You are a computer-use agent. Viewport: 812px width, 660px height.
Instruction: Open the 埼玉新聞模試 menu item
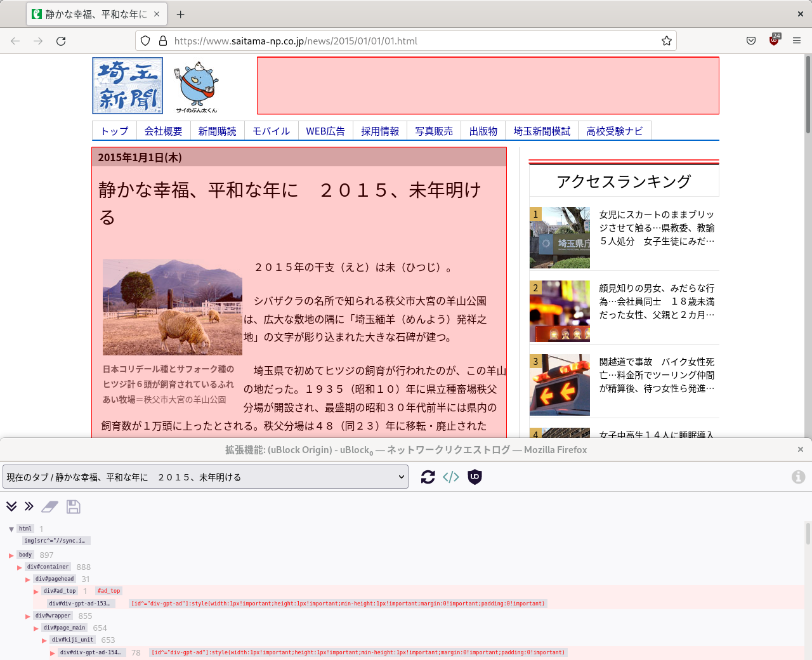coord(542,131)
